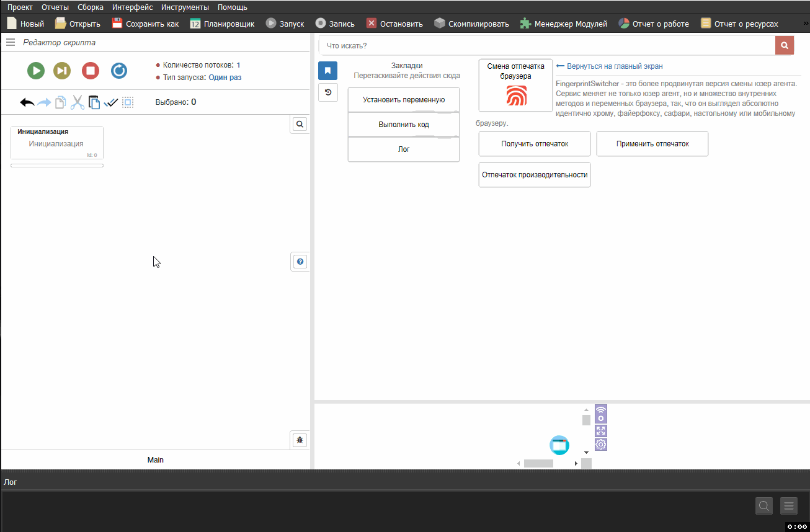Toggle the dotted-square selection mode icon
Viewport: 810px width, 532px height.
(x=128, y=102)
